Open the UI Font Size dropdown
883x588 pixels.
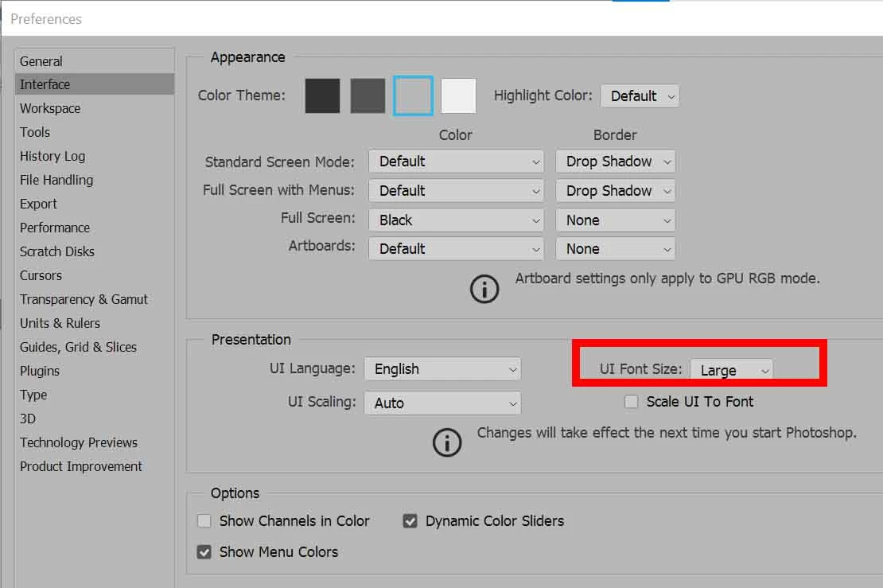click(x=731, y=370)
